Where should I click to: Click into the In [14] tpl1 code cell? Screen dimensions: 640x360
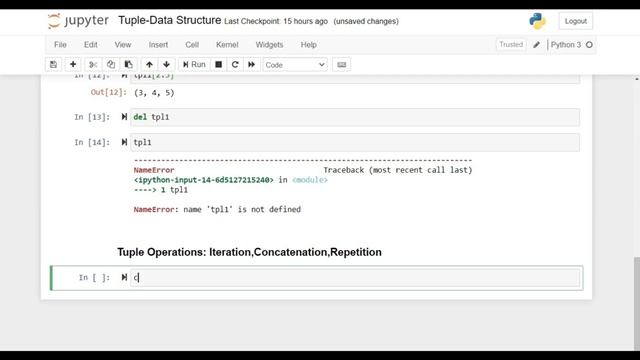coord(355,142)
